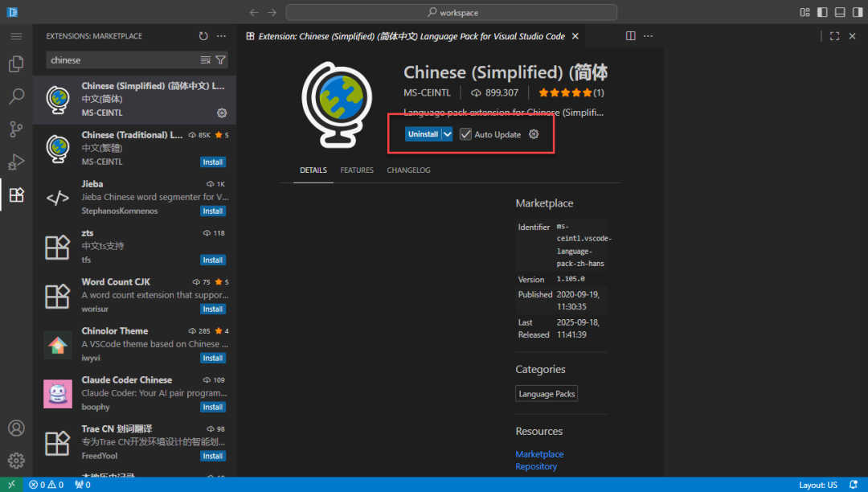Screen dimensions: 868x492
Task: Open ports indicator in status bar
Action: (83, 485)
